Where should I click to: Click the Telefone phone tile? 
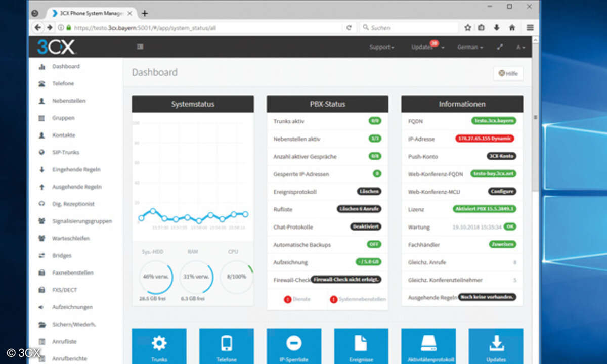coord(226,346)
